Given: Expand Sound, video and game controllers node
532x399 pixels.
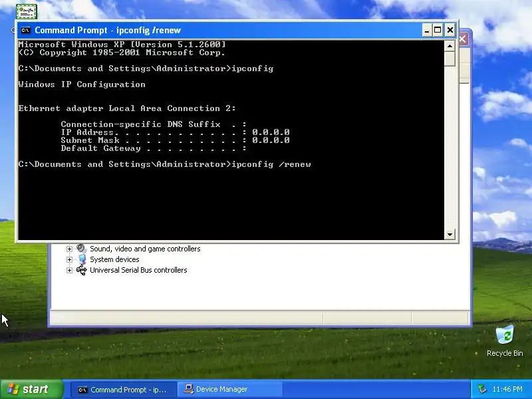Looking at the screenshot, I should coord(69,249).
